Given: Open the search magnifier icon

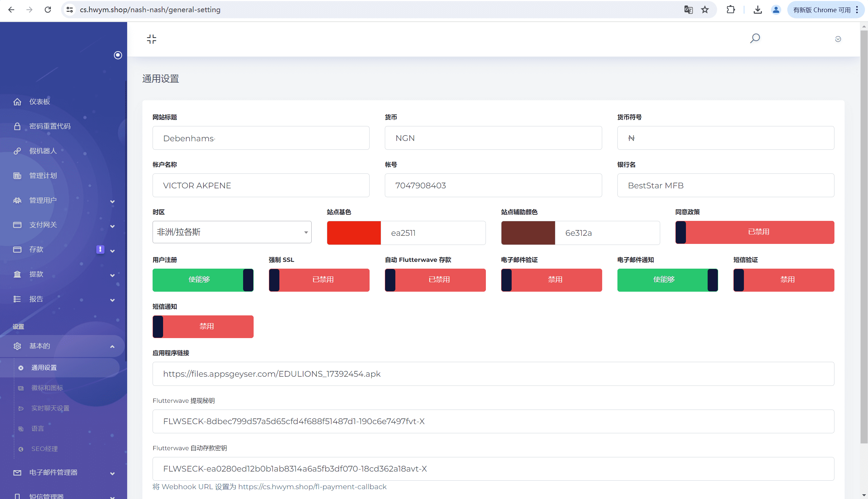Looking at the screenshot, I should point(754,38).
